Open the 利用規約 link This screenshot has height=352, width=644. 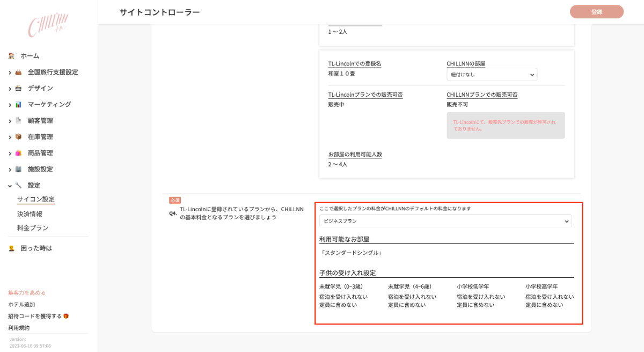coord(19,328)
